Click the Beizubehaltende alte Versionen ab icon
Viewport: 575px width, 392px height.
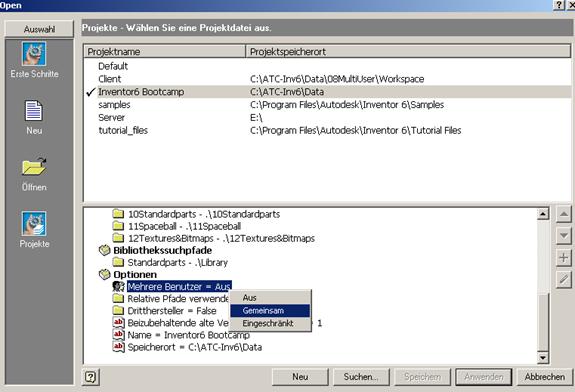118,323
